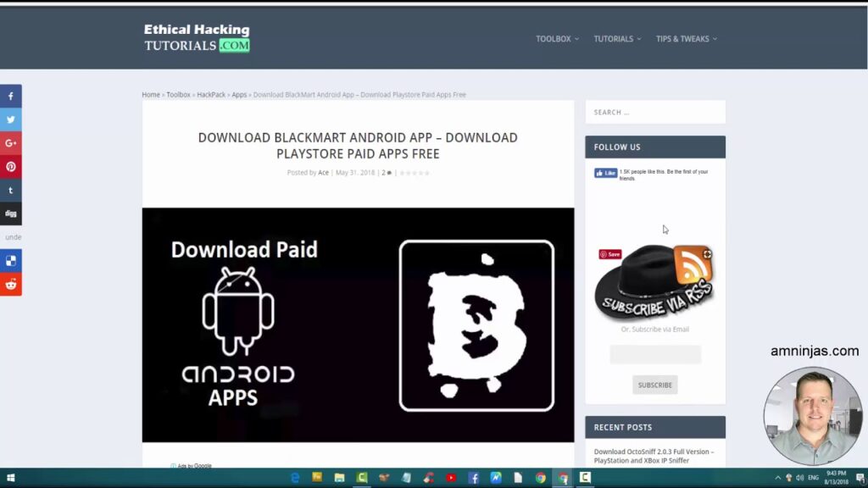Share via Google Plus sidebar icon

pos(10,143)
